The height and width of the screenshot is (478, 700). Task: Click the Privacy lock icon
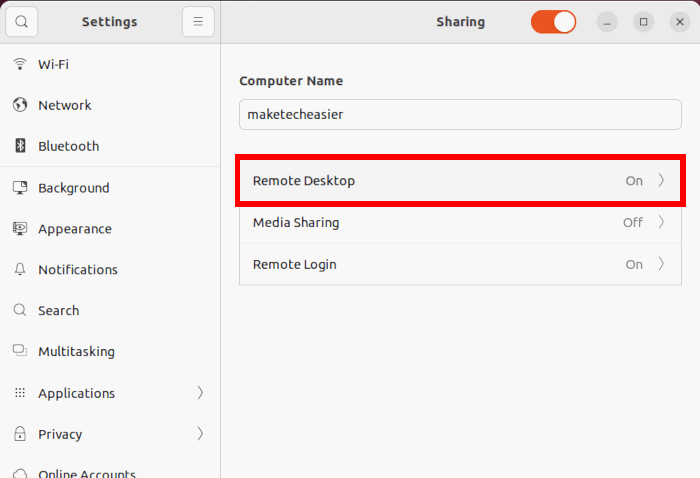coord(20,434)
